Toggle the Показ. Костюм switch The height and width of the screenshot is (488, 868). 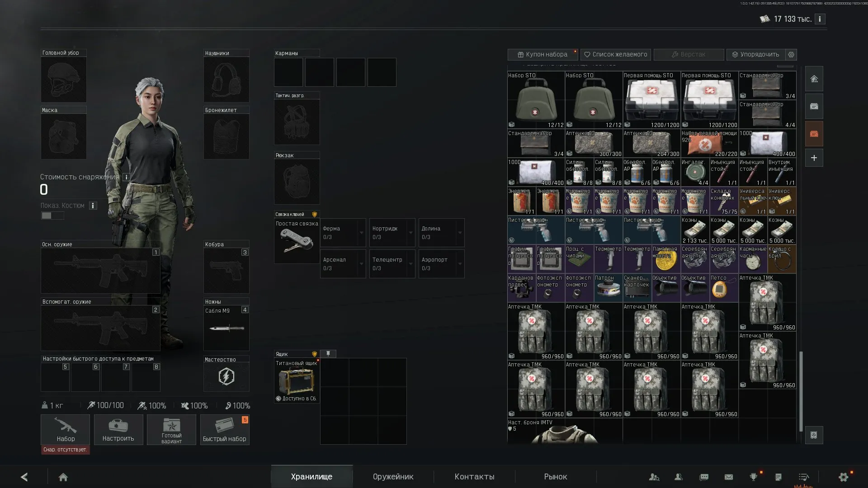(52, 216)
